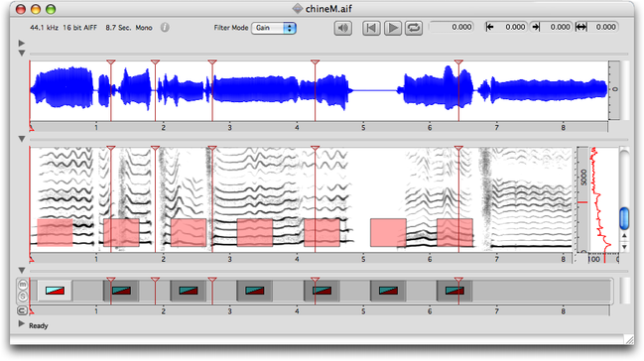Click the blue vertical scrollbar thumb
Image resolution: width=644 pixels, height=361 pixels.
pyautogui.click(x=624, y=218)
